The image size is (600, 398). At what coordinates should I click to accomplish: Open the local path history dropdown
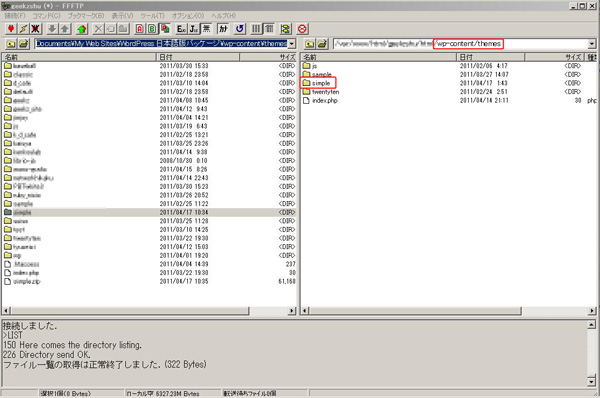click(x=292, y=44)
